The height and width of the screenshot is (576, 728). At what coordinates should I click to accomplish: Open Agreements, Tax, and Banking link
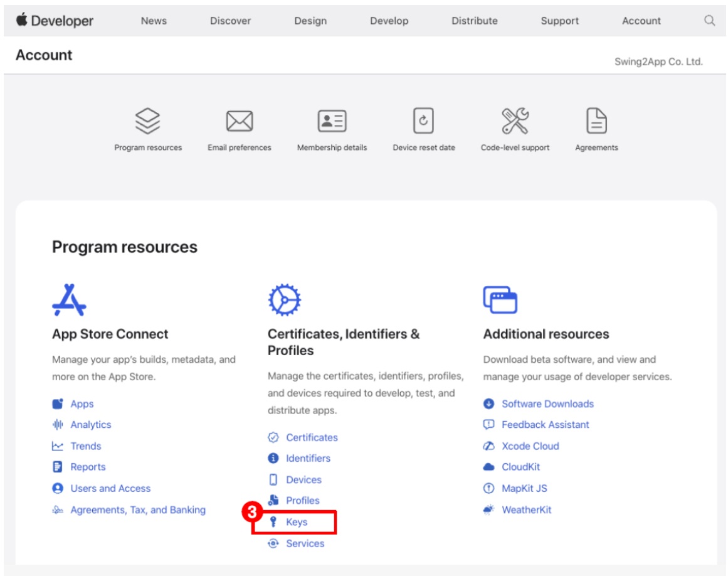(138, 510)
